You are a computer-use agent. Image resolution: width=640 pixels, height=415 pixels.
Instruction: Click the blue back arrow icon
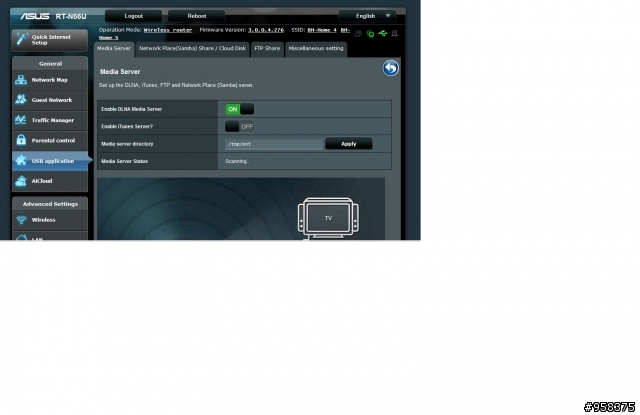pyautogui.click(x=391, y=68)
